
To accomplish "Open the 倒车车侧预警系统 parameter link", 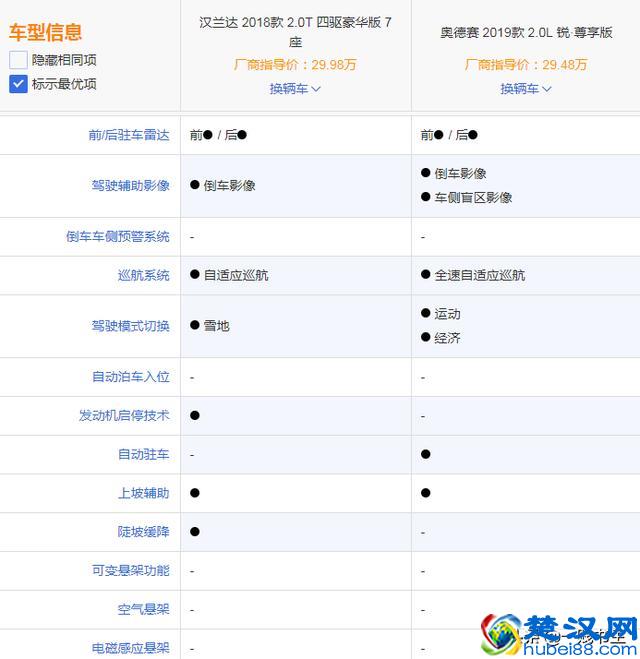I will click(118, 237).
